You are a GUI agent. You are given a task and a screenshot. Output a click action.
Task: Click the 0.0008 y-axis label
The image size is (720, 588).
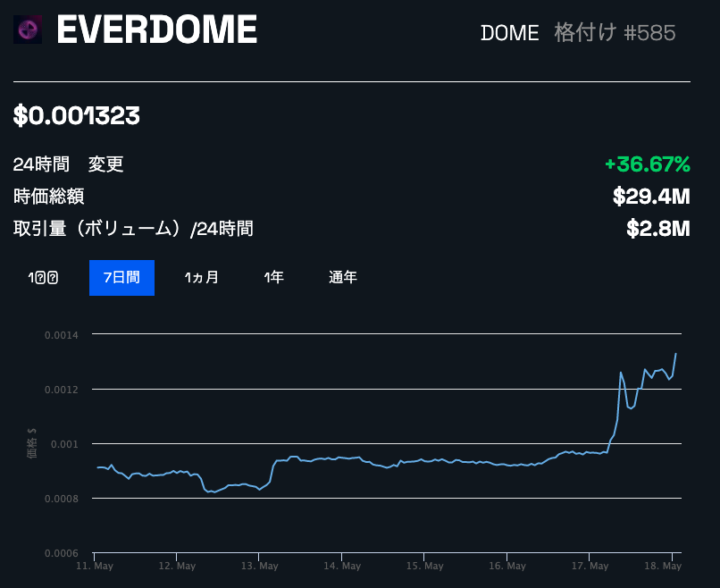coord(62,499)
